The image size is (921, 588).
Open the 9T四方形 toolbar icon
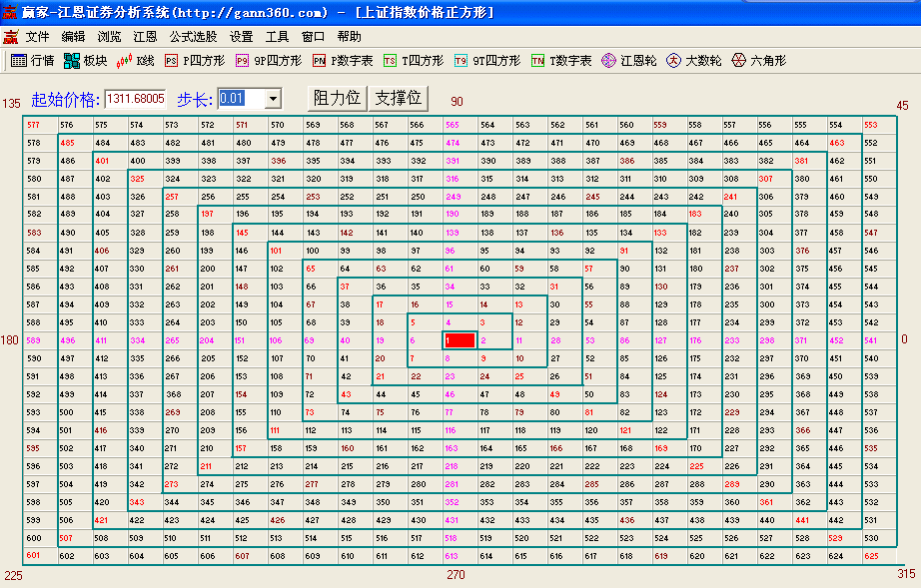[486, 61]
